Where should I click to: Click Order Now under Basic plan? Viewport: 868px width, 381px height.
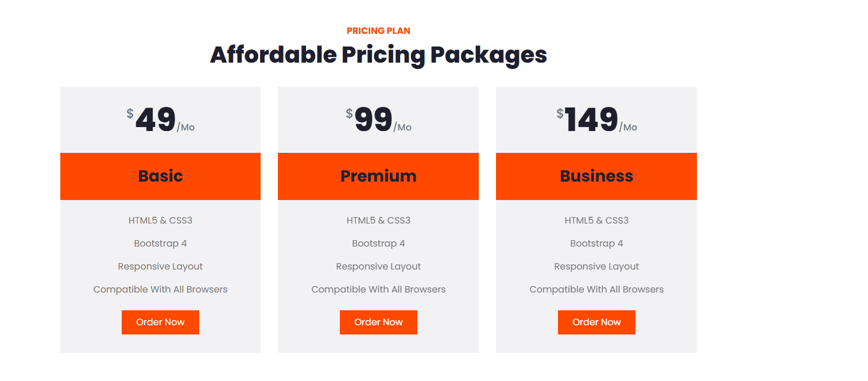click(x=160, y=322)
